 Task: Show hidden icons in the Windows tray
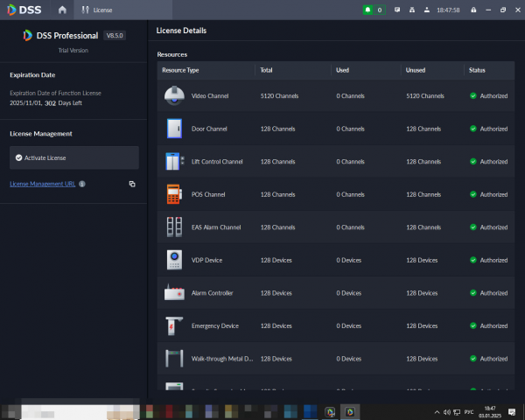437,412
